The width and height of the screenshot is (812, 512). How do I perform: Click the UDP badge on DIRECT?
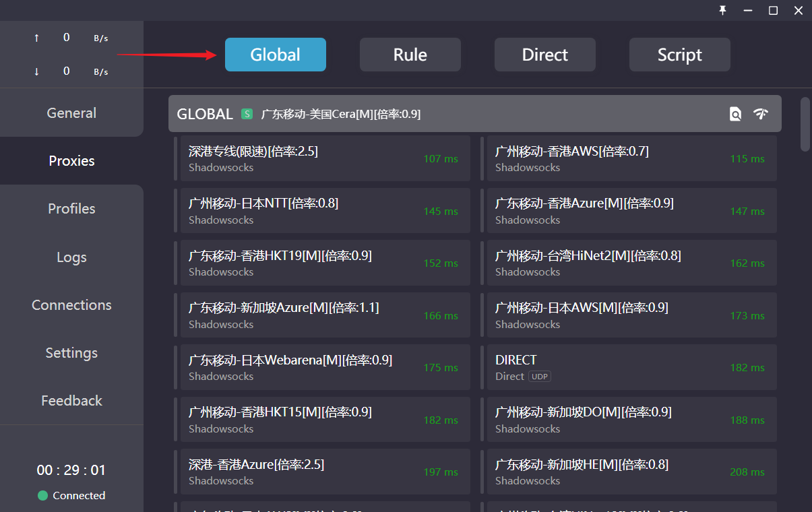pyautogui.click(x=540, y=377)
